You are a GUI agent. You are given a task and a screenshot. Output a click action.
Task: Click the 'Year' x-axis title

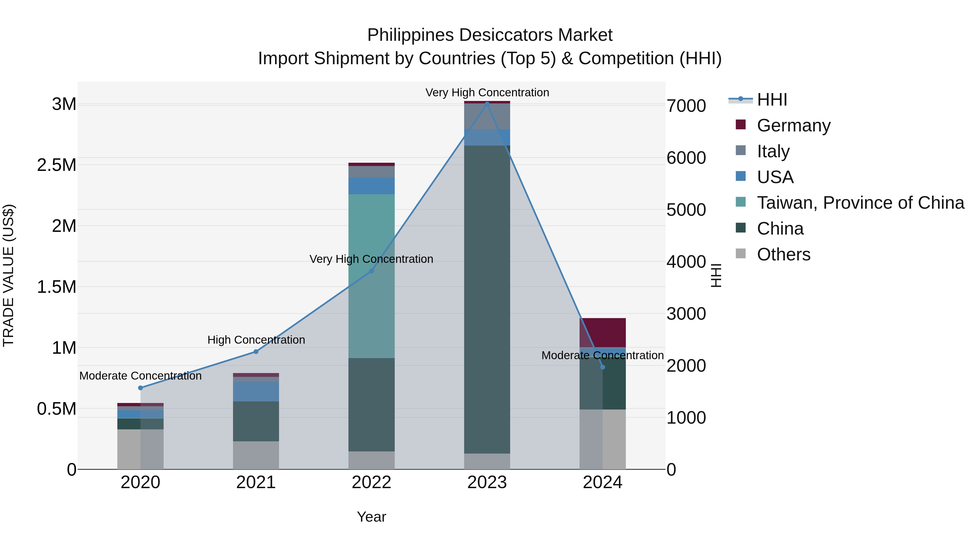[x=372, y=517]
